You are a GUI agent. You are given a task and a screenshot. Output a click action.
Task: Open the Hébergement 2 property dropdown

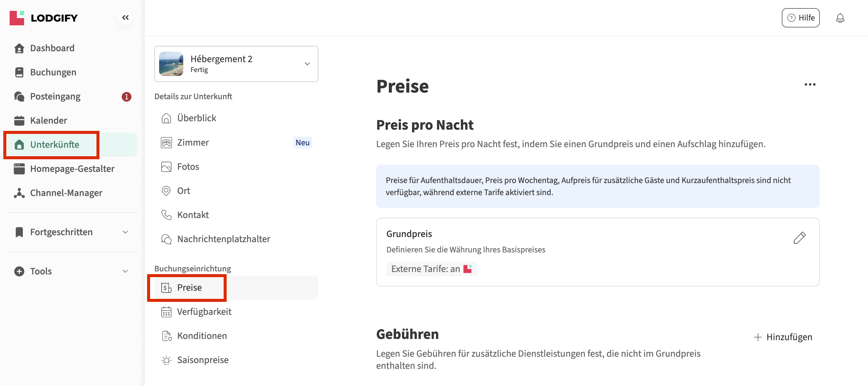[x=307, y=64]
